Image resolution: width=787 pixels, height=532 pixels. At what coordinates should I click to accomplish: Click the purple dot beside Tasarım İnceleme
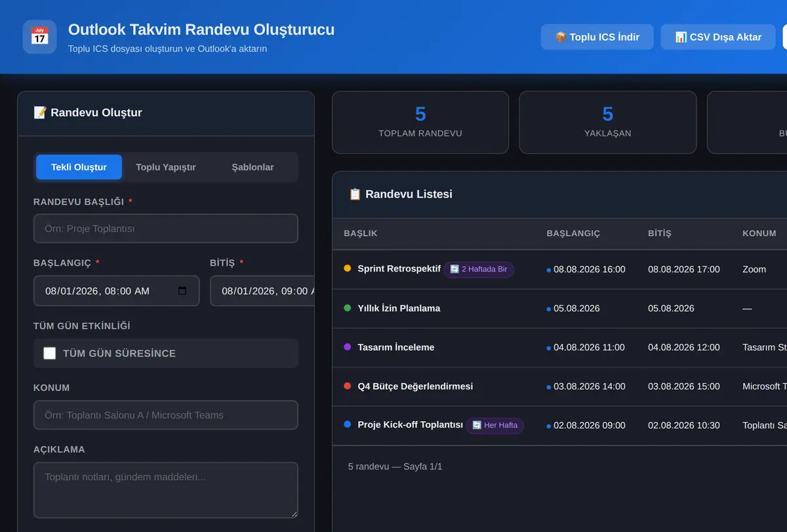(348, 347)
